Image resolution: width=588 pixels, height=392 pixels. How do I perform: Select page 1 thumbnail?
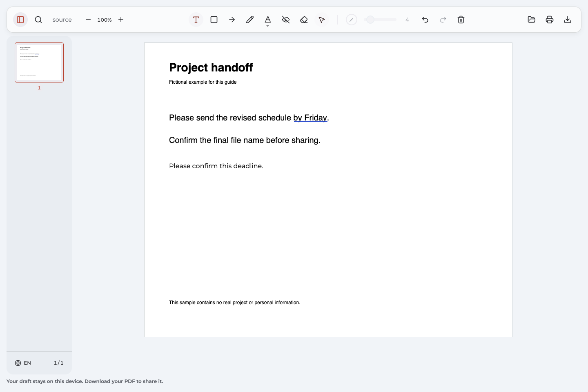[39, 62]
